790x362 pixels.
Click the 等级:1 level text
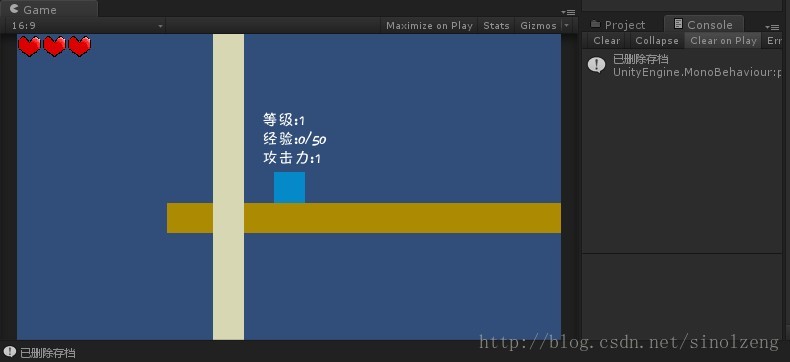284,120
